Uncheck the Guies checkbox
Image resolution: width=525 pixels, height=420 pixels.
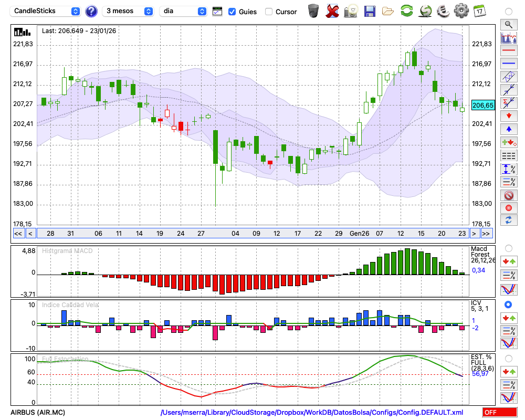(x=232, y=12)
